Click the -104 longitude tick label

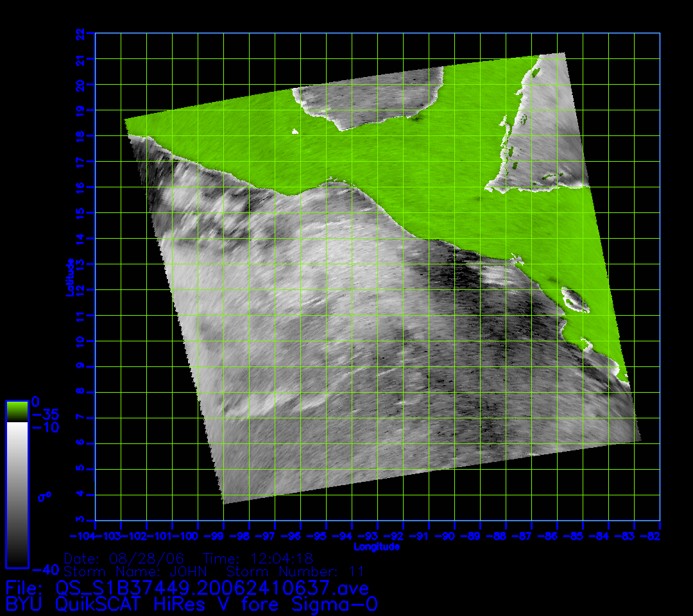pyautogui.click(x=81, y=536)
